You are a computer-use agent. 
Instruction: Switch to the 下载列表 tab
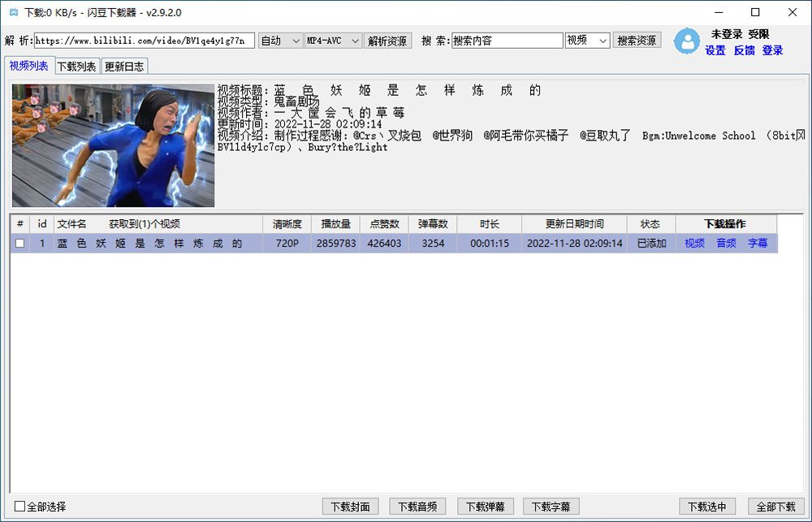(76, 67)
